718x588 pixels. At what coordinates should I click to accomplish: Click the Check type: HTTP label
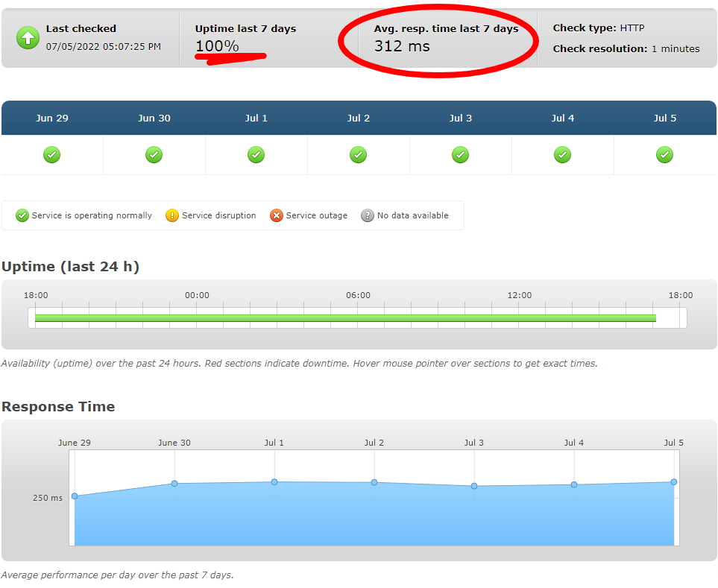[x=599, y=28]
